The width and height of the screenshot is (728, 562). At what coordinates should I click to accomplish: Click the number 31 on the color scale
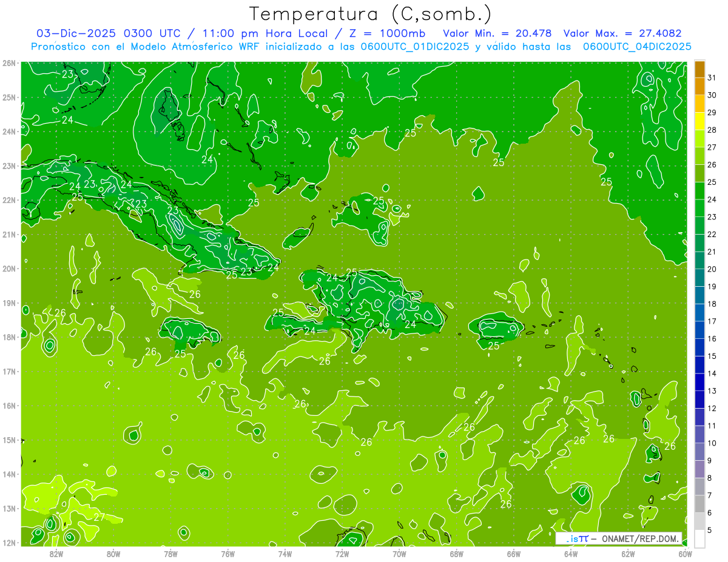[x=712, y=78]
